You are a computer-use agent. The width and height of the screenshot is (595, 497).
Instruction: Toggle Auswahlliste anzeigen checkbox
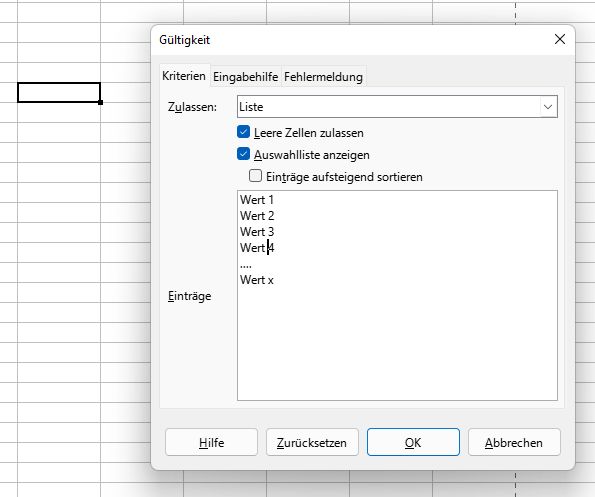pyautogui.click(x=243, y=154)
